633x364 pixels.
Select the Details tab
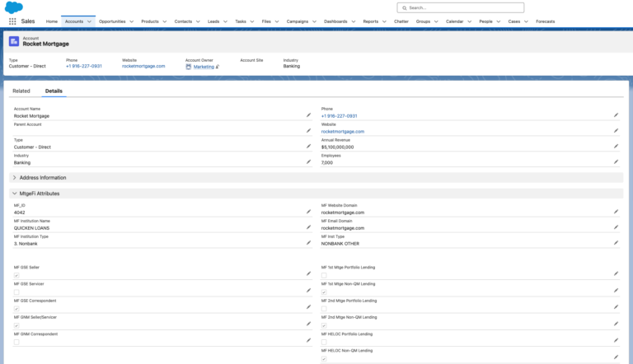(54, 91)
